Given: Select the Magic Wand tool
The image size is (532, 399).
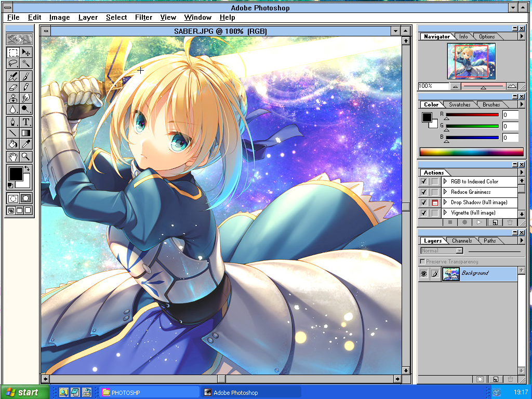Looking at the screenshot, I should pyautogui.click(x=25, y=63).
